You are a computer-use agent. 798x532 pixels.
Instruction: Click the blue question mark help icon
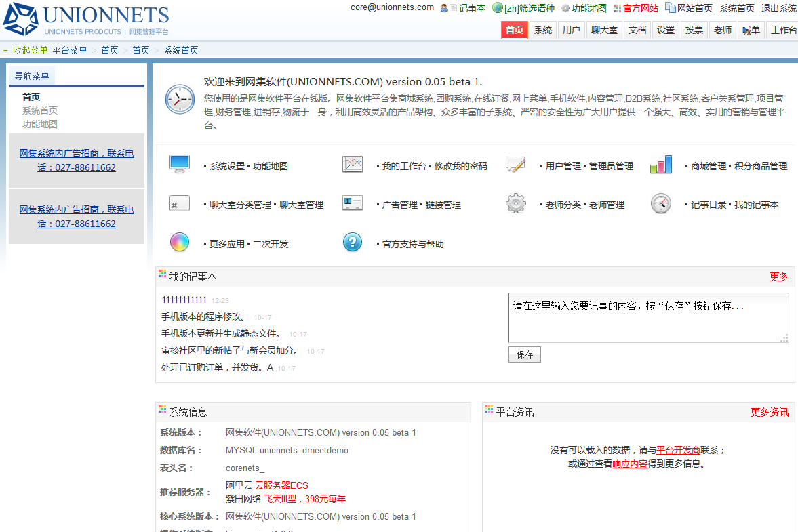click(353, 243)
